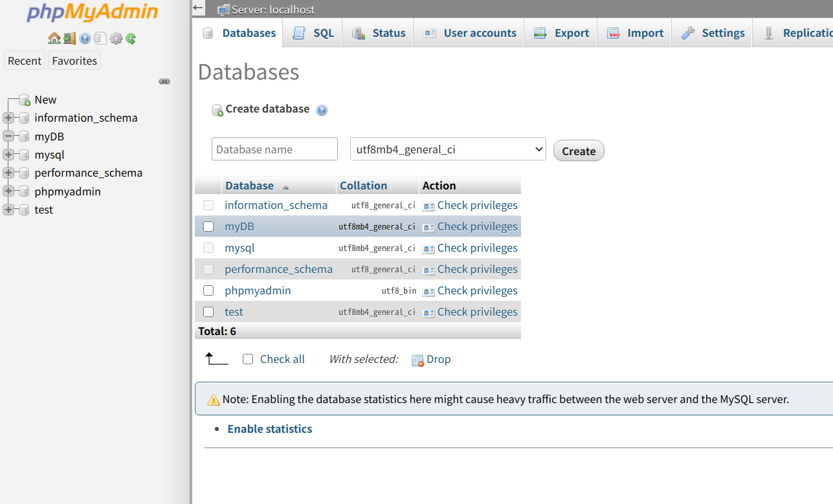The image size is (833, 504).
Task: Enable the Check all checkbox
Action: click(248, 358)
